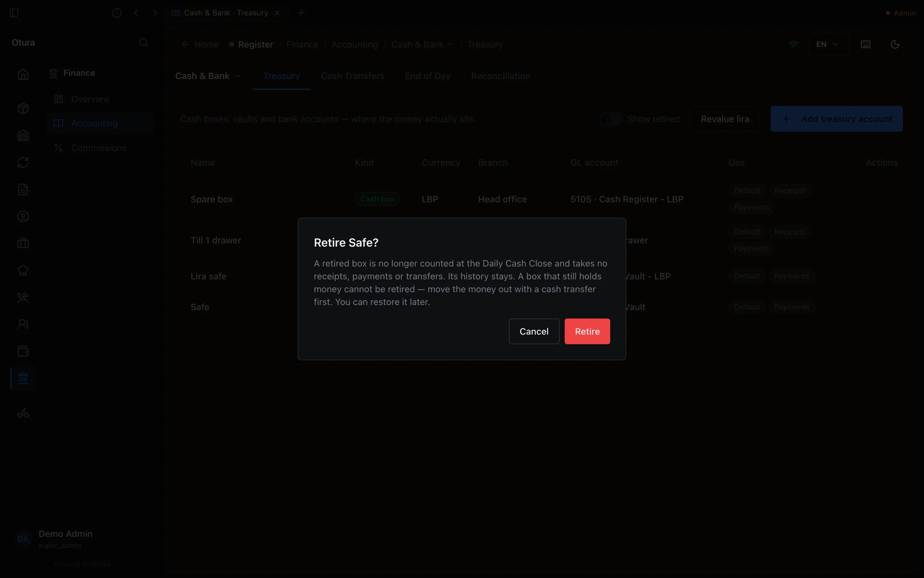Switch to the Reconciliation tab
This screenshot has width=924, height=578.
[501, 76]
